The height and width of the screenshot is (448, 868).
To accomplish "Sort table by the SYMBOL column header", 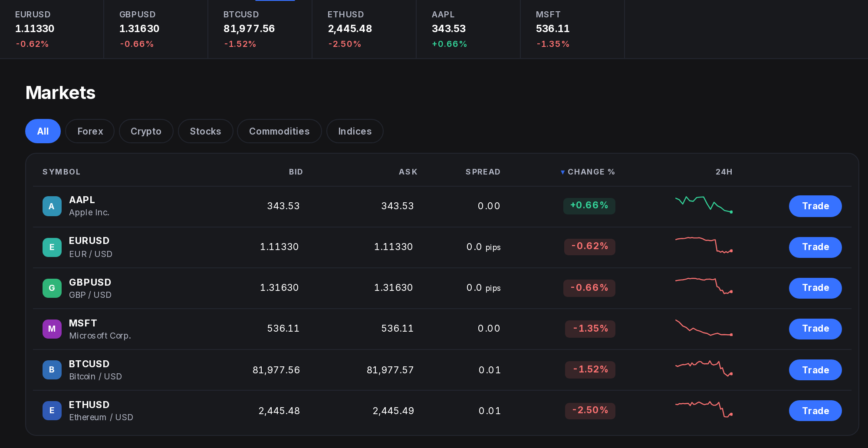I will coord(61,172).
